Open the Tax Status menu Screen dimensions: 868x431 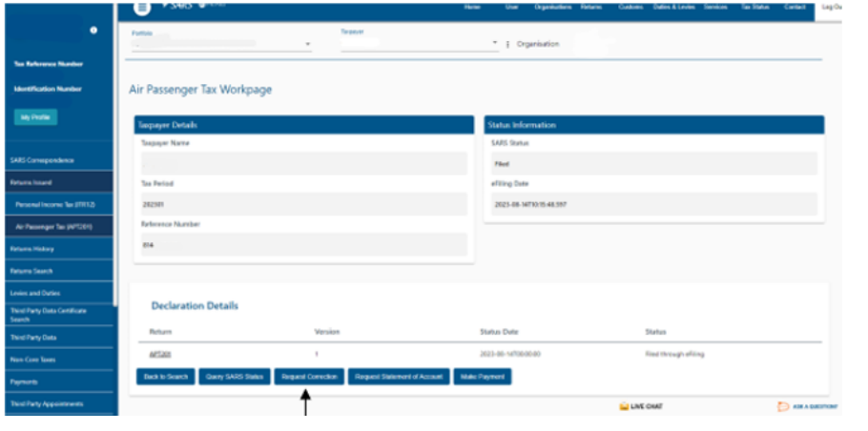click(754, 8)
